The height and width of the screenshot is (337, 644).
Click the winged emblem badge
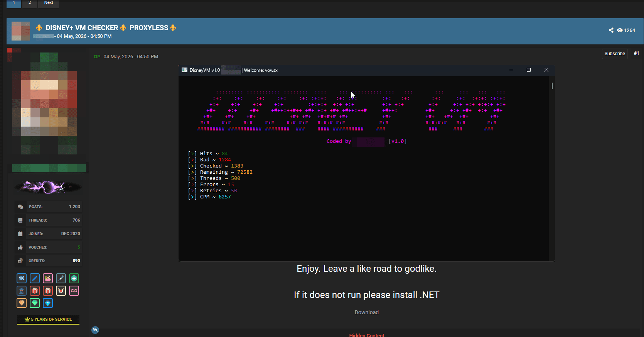(61, 291)
